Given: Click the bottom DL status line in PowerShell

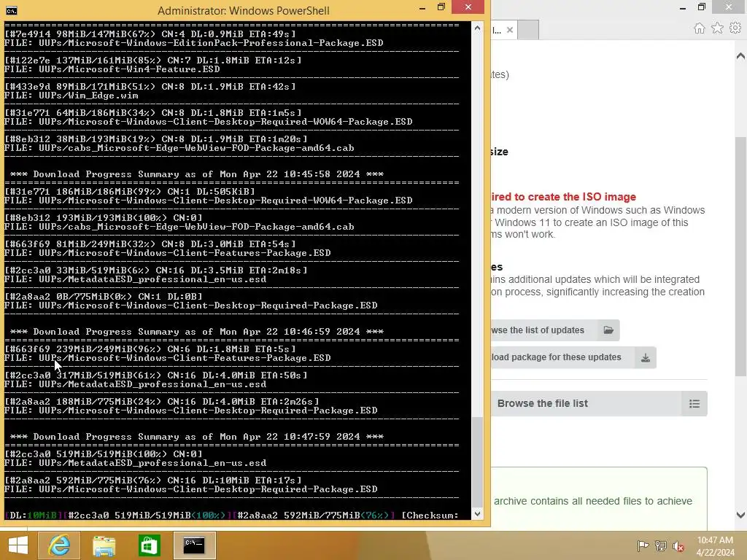Looking at the screenshot, I should click(x=231, y=516).
